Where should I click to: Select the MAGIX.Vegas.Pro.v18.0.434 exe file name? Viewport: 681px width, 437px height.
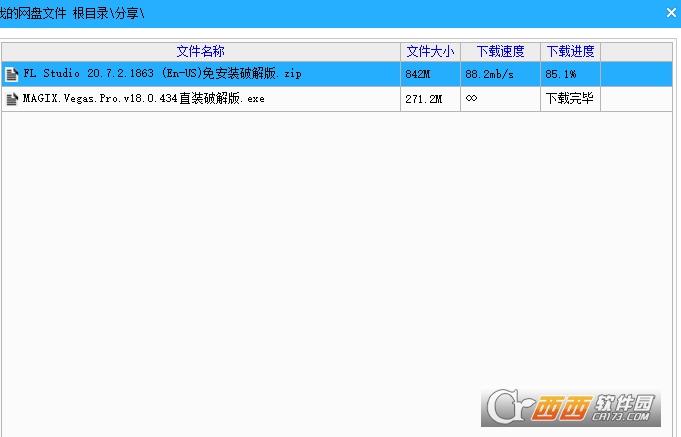[144, 99]
